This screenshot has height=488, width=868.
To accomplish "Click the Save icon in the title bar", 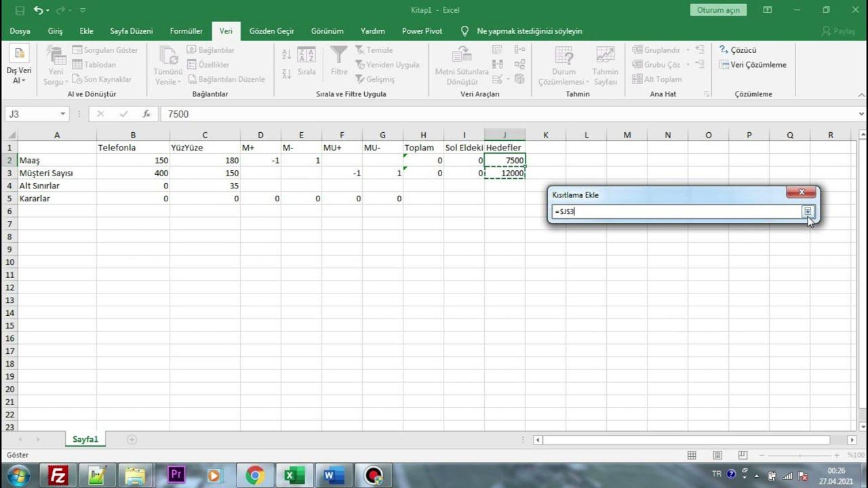I will 20,10.
